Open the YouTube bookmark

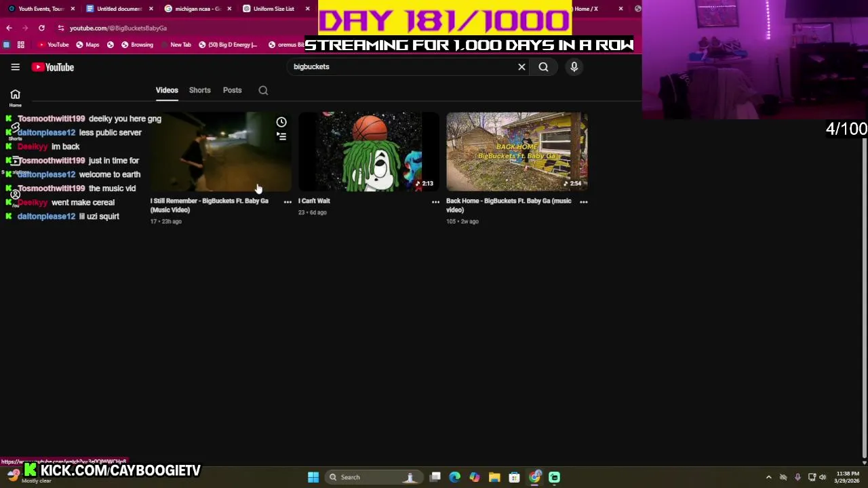54,45
